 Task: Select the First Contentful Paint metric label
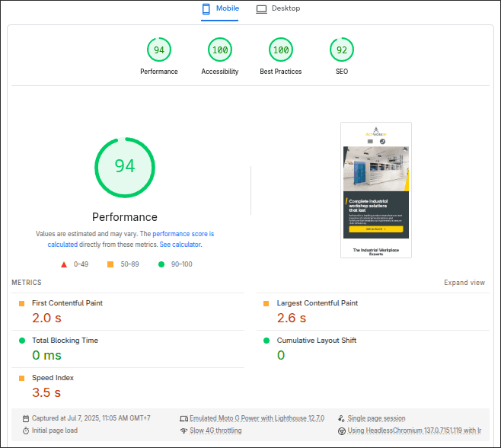[x=67, y=303]
